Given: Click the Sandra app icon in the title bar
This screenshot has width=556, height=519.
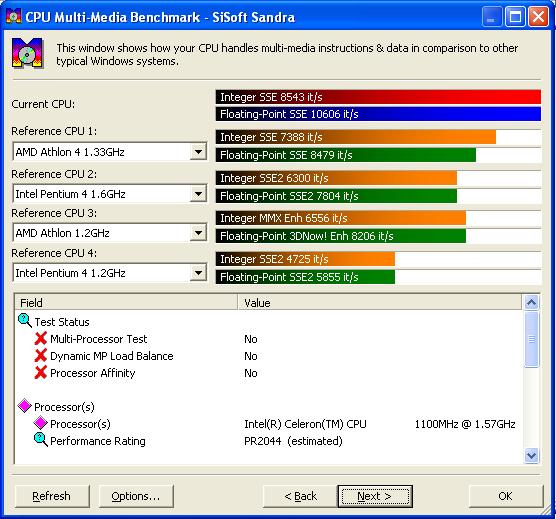Looking at the screenshot, I should 14,17.
